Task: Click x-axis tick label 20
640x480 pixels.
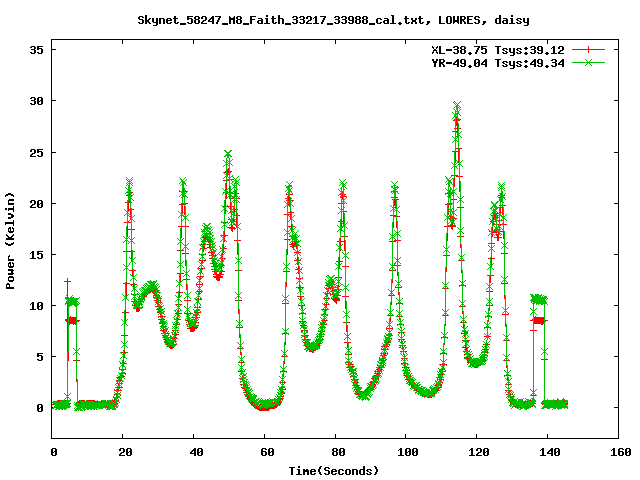Action: point(125,452)
